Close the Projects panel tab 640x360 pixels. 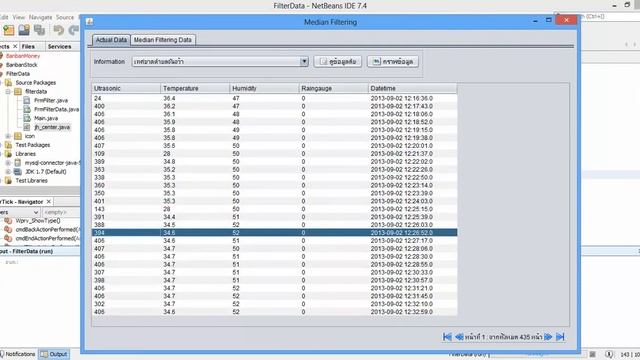(x=15, y=47)
